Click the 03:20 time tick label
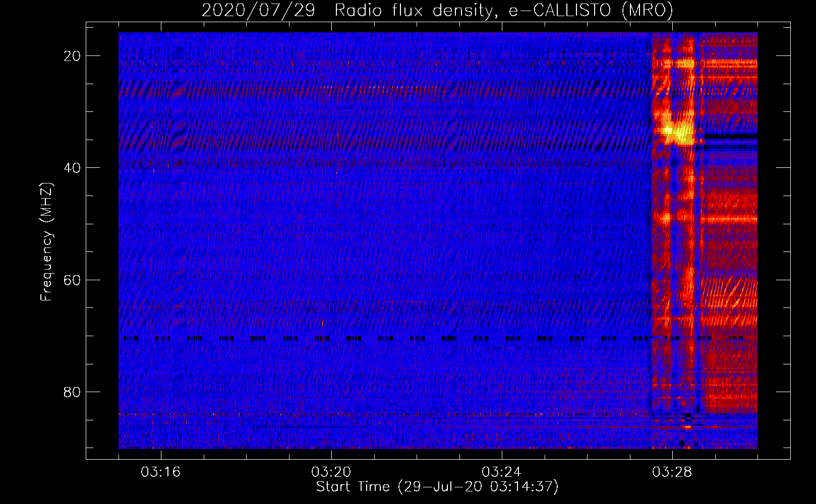Viewport: 816px width, 504px height. point(331,472)
